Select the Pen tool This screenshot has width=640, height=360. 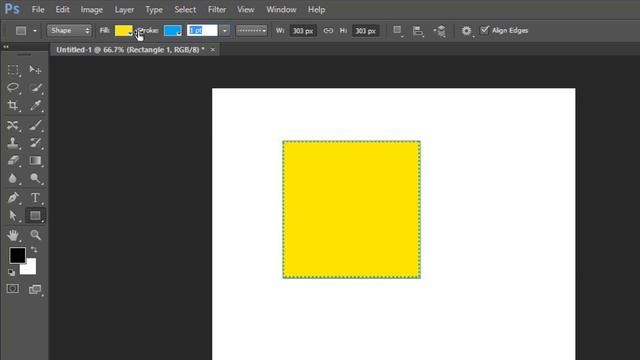[x=13, y=198]
